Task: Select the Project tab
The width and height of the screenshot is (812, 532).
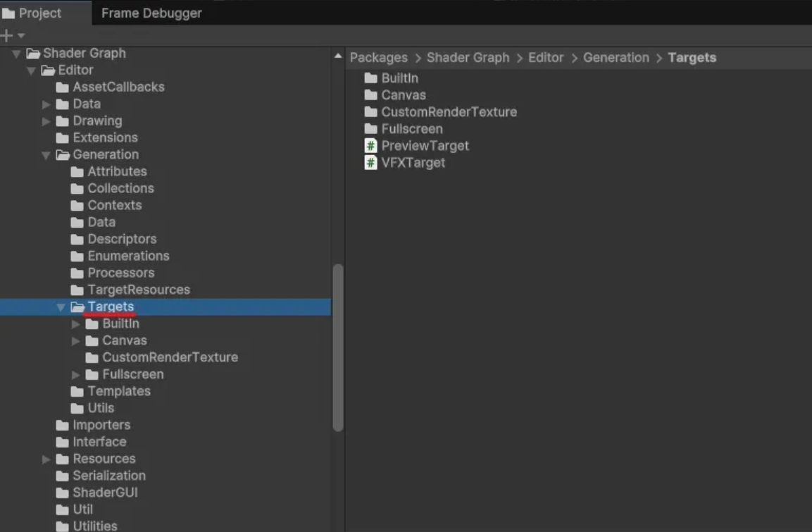Action: tap(39, 13)
